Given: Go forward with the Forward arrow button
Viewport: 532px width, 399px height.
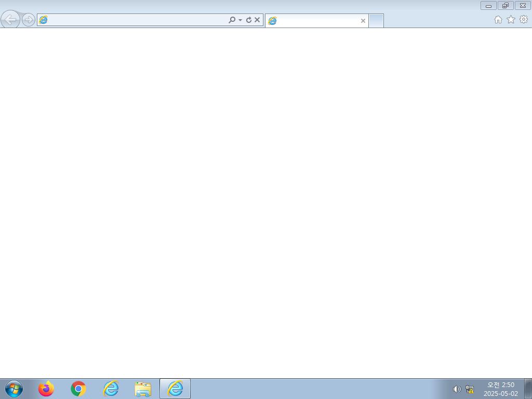Looking at the screenshot, I should 29,20.
